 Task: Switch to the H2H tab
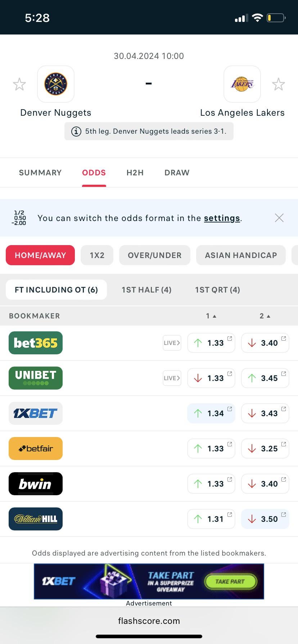pyautogui.click(x=135, y=172)
